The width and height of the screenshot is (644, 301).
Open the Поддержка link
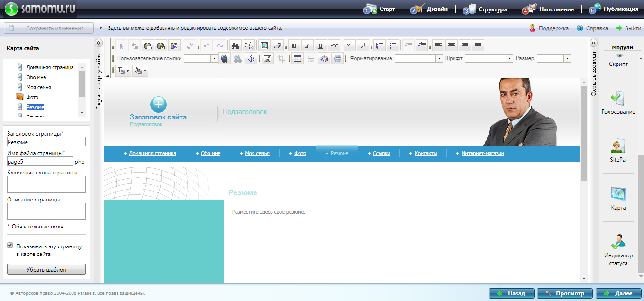[x=549, y=28]
